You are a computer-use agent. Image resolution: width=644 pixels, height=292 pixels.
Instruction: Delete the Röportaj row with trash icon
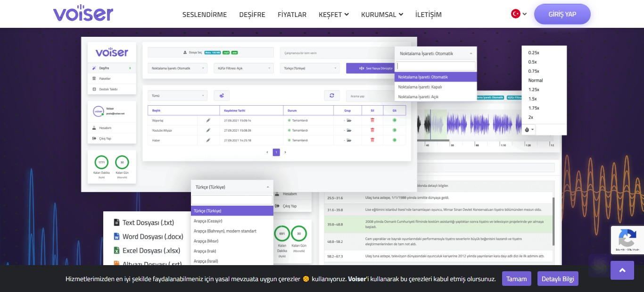coord(372,120)
